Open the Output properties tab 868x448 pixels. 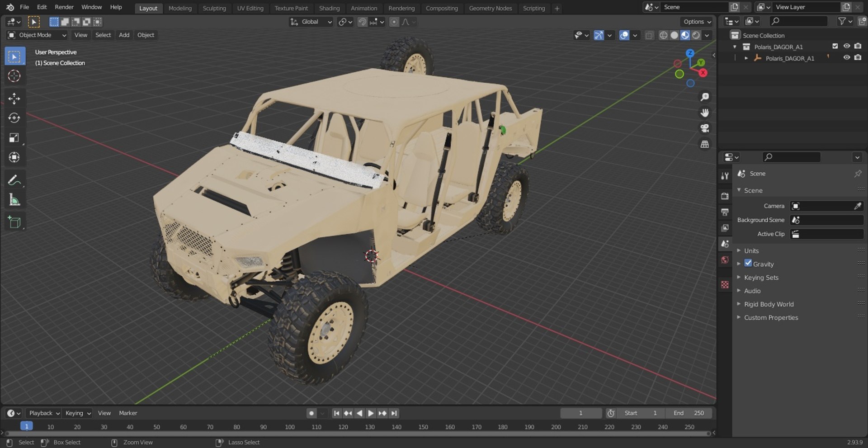725,212
